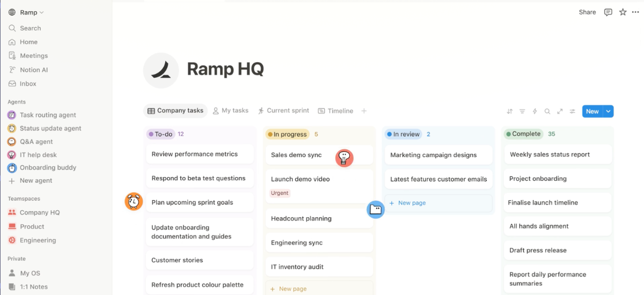The width and height of the screenshot is (644, 295).
Task: Open Latest features customer emails card
Action: point(438,179)
